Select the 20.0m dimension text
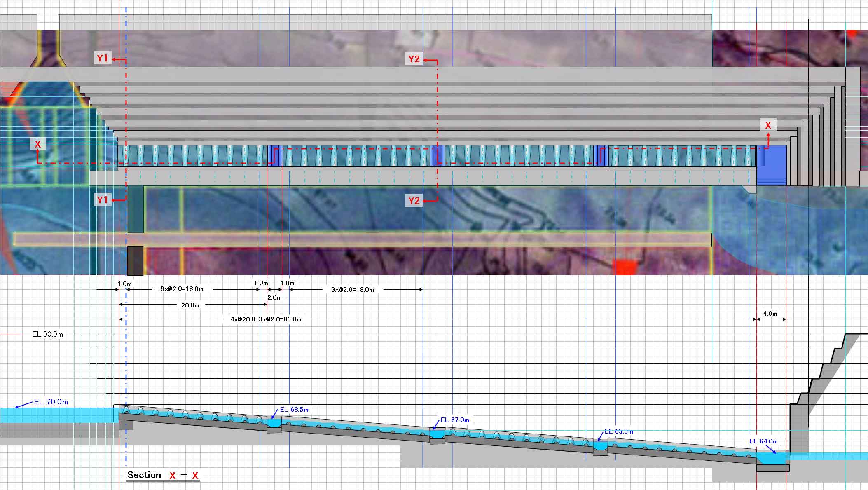Image resolution: width=868 pixels, height=490 pixels. click(190, 305)
